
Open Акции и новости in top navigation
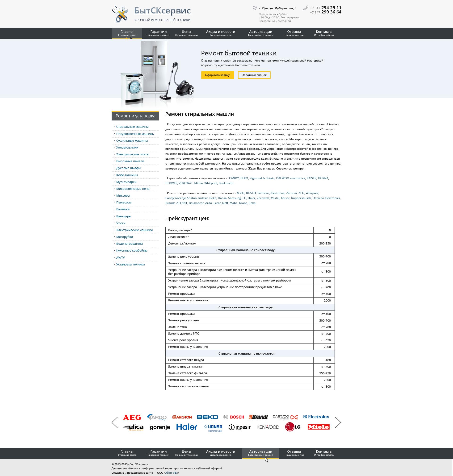pyautogui.click(x=220, y=33)
